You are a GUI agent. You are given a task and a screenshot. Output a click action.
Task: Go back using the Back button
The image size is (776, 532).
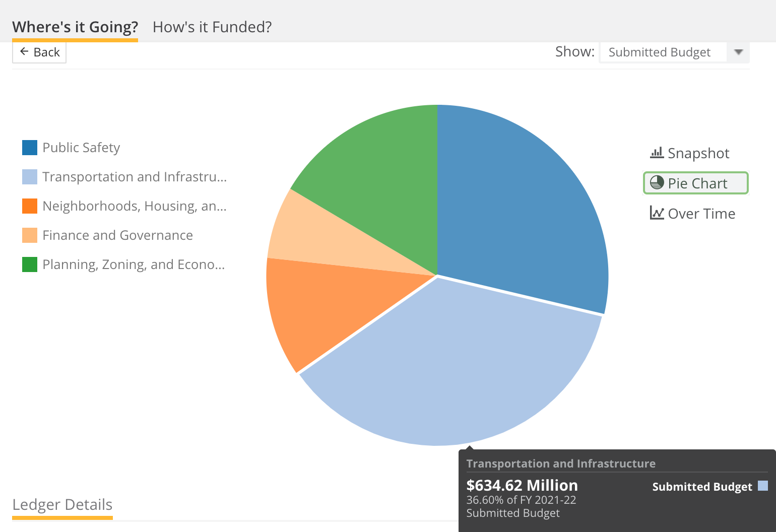39,52
